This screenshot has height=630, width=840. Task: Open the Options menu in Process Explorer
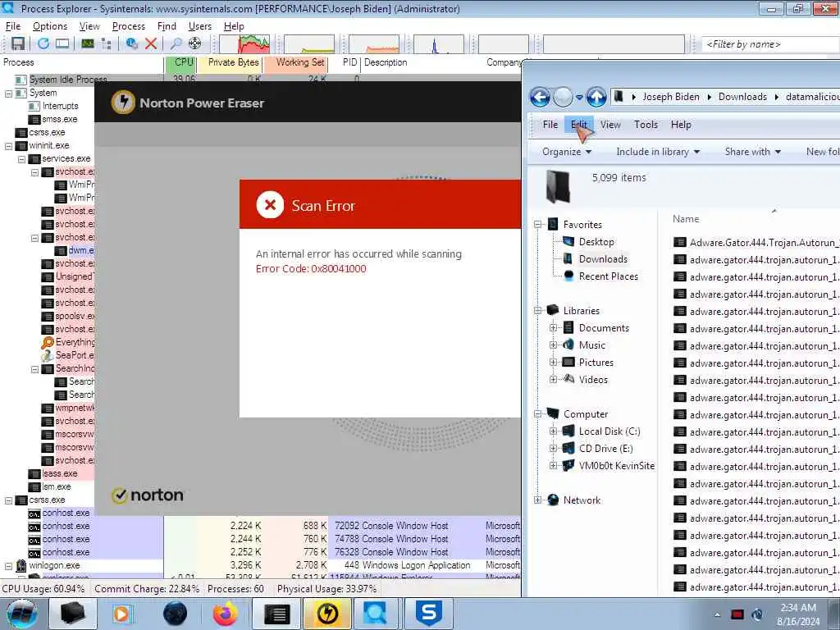coord(50,26)
